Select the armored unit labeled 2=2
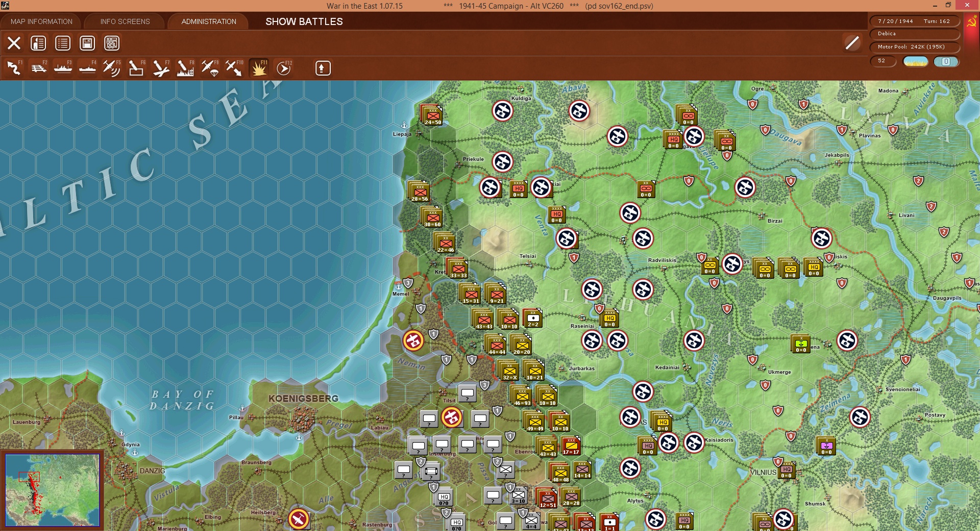This screenshot has width=980, height=531. [x=533, y=318]
